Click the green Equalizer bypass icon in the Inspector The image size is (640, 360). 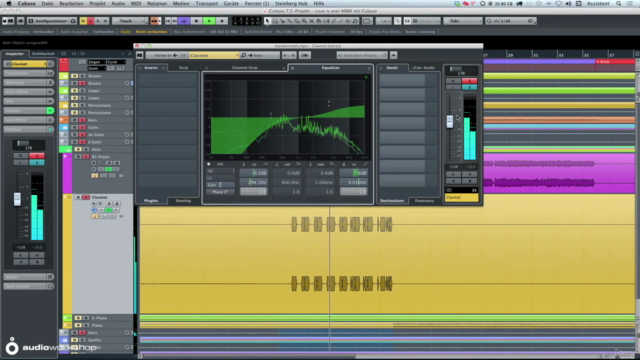click(50, 111)
